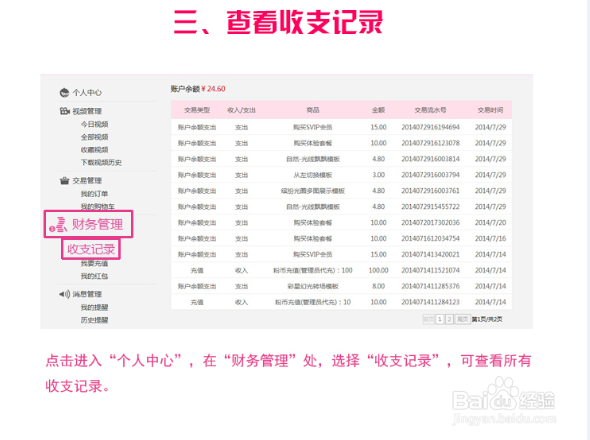Select the 交易管理 sidebar section

pyautogui.click(x=87, y=181)
